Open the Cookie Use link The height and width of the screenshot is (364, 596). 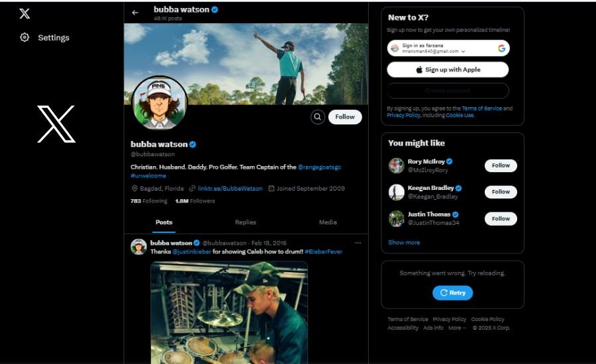[x=460, y=115]
